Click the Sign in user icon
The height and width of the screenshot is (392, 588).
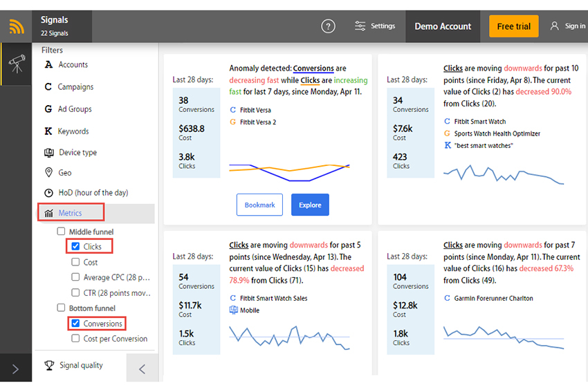[554, 26]
